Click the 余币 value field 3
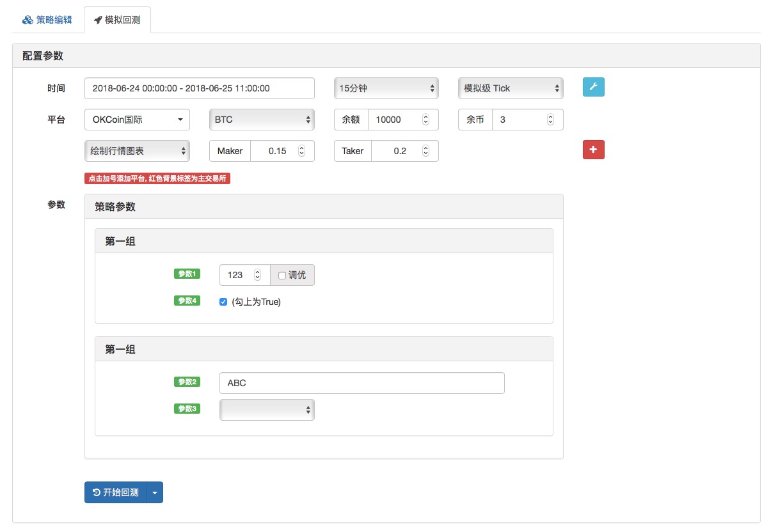The width and height of the screenshot is (778, 532). pos(528,120)
